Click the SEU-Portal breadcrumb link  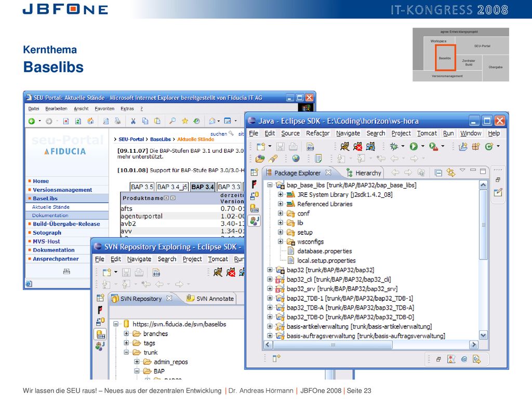click(131, 139)
